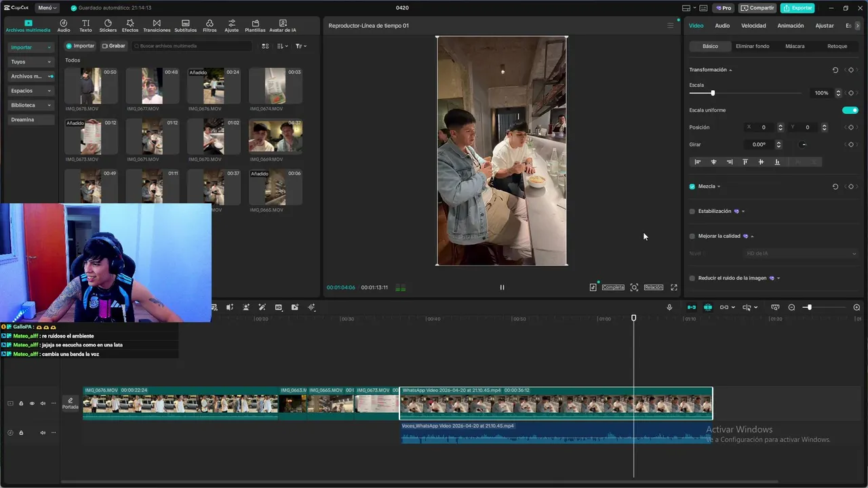This screenshot has height=488, width=868.
Task: Expand the Importar sidebar section
Action: click(x=31, y=47)
